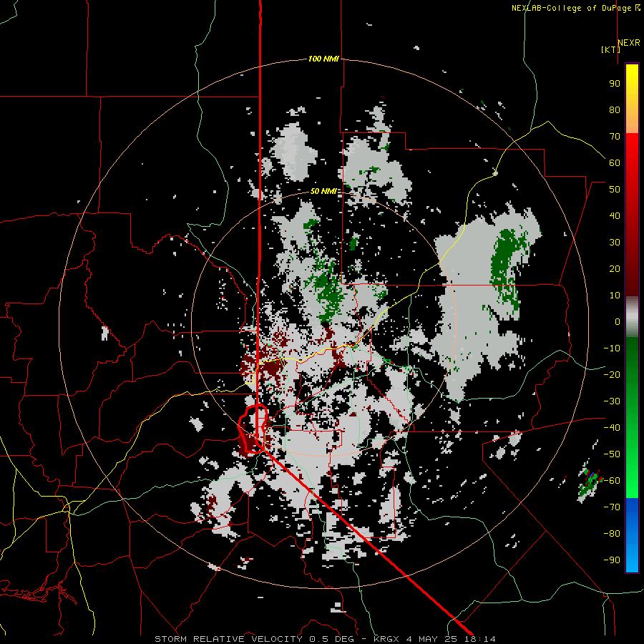Select the light blue bottom segment of color bar
644x644 pixels.
632,559
